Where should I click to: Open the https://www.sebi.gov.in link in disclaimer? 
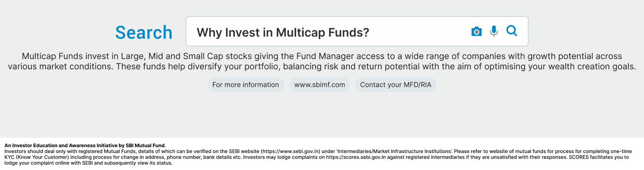click(x=290, y=152)
